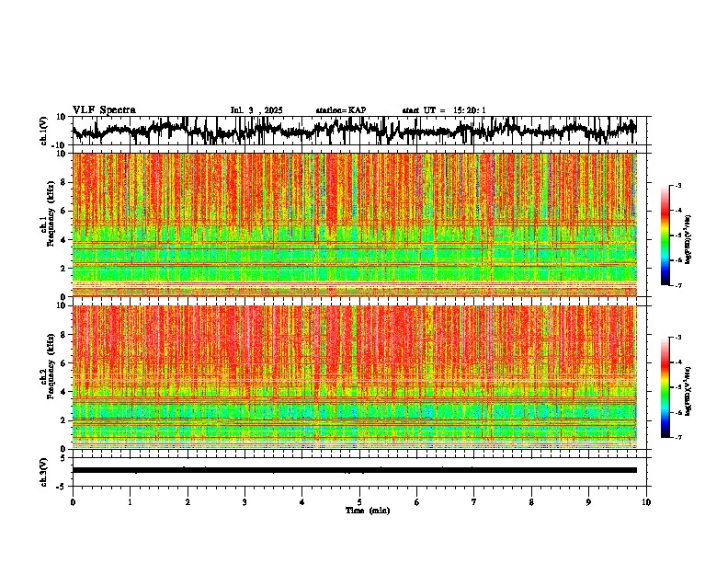The image size is (728, 563).
Task: Click the "4" kHz tick on ch.2 spectrogram
Action: tap(63, 392)
